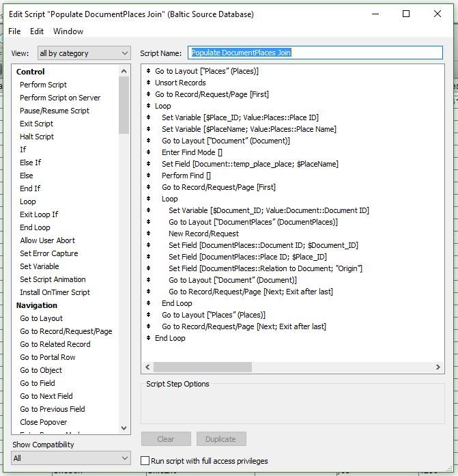Select Go to Related Record step
The width and height of the screenshot is (458, 476).
55,344
